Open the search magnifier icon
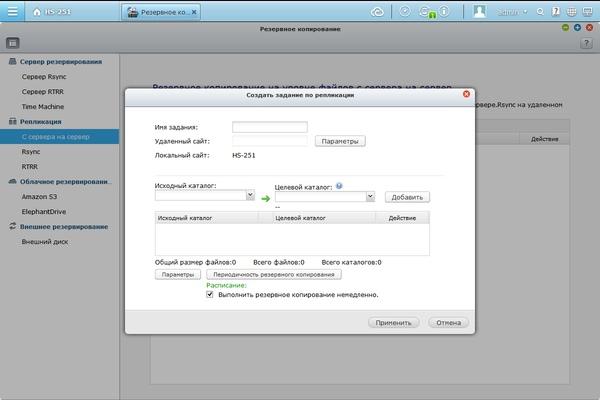The width and height of the screenshot is (600, 400). coord(540,12)
